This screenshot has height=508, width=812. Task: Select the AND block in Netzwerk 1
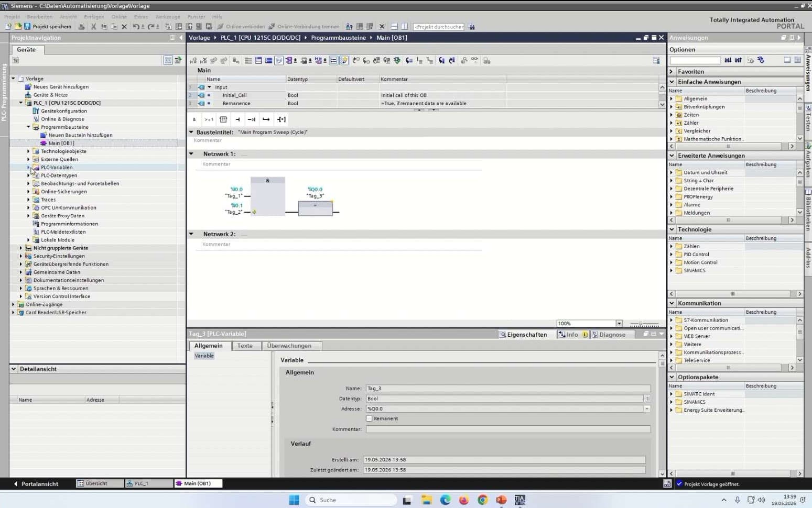click(x=268, y=196)
